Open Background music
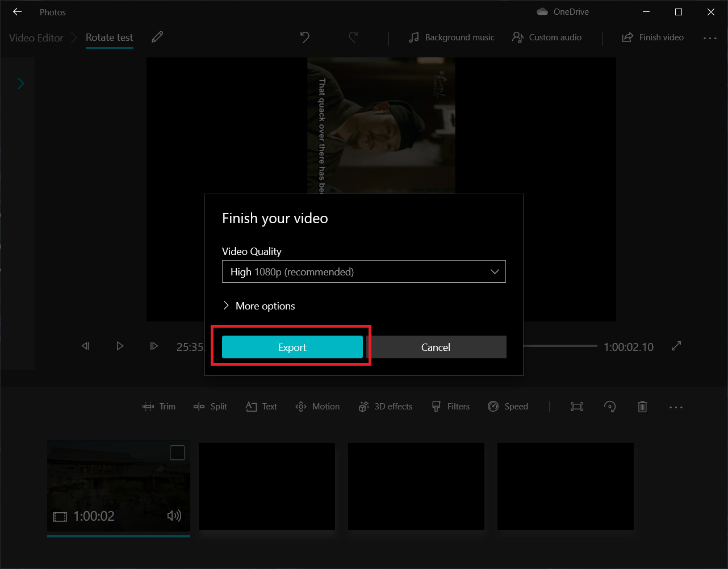728x569 pixels. coord(451,37)
